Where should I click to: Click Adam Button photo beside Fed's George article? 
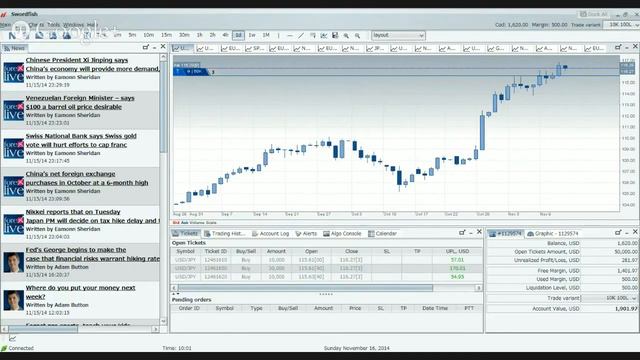(x=13, y=262)
